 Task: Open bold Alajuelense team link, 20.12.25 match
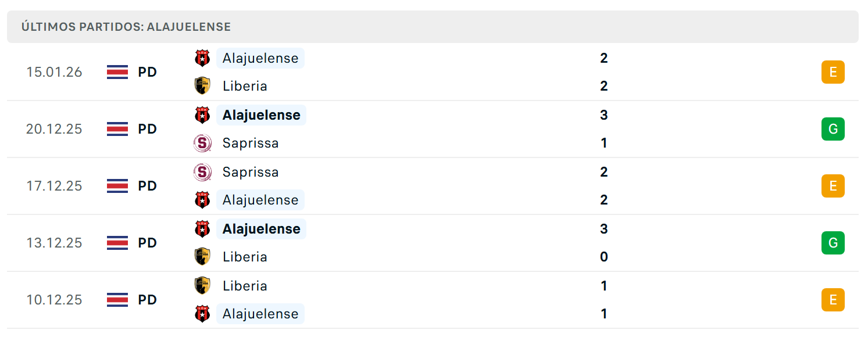point(261,115)
